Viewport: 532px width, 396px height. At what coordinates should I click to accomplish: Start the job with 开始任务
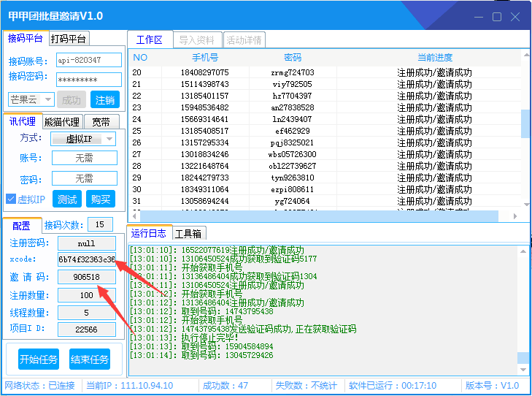click(39, 359)
